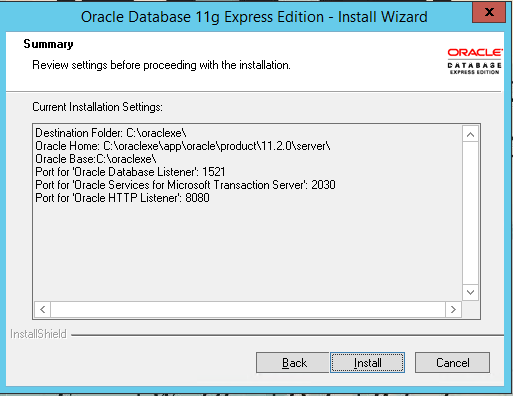
Task: Click the InstallShield label
Action: (38, 334)
